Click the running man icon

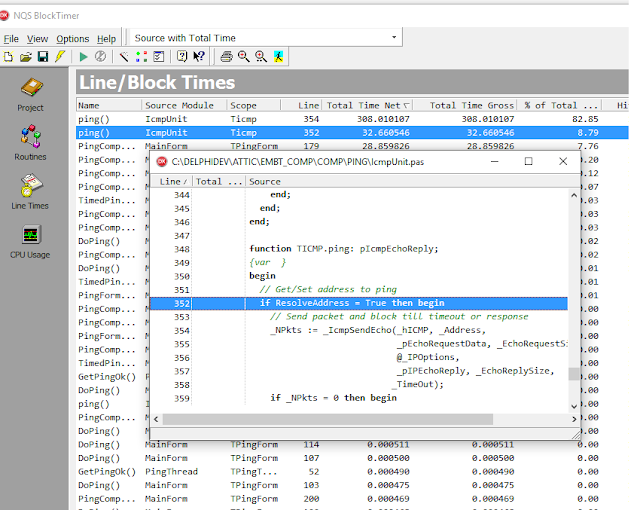278,56
